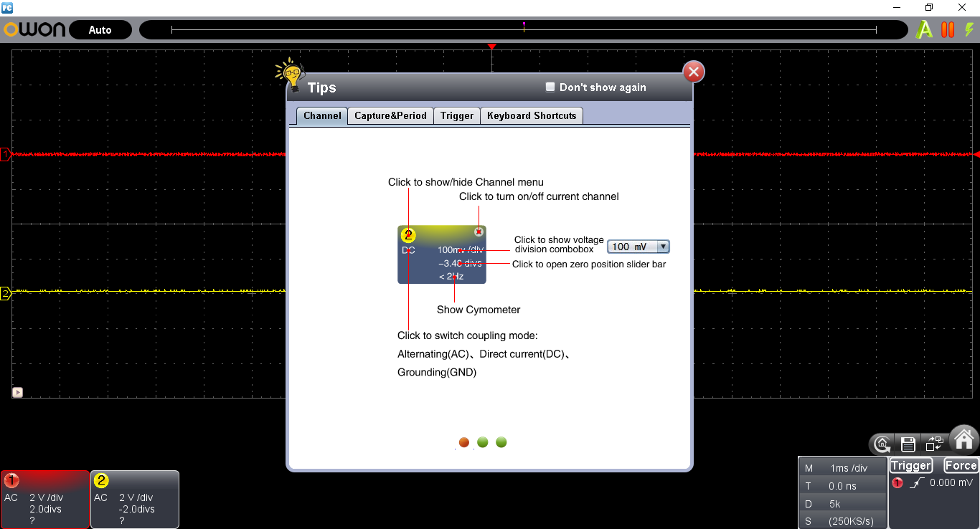This screenshot has height=529, width=980.
Task: Select the middle green page dot in Tips
Action: (x=483, y=442)
